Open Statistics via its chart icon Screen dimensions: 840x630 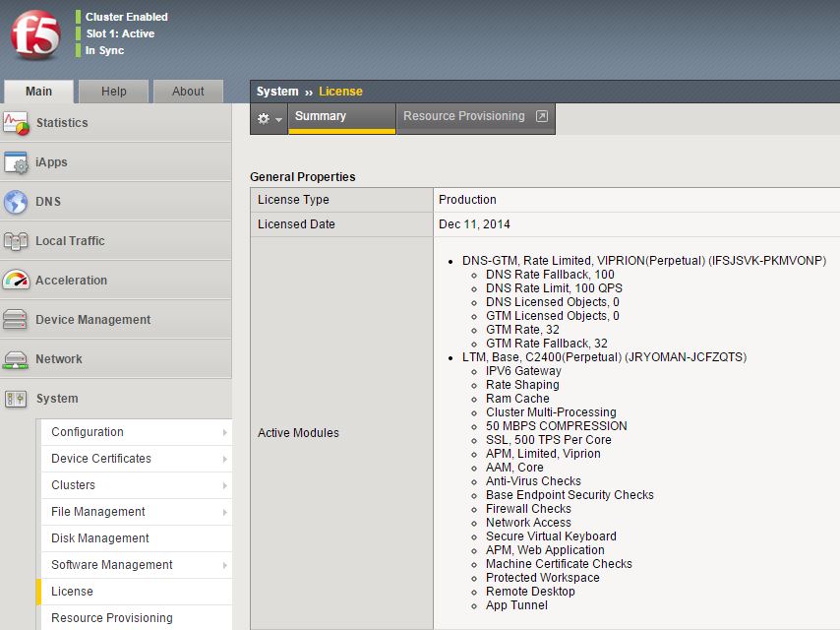point(17,123)
